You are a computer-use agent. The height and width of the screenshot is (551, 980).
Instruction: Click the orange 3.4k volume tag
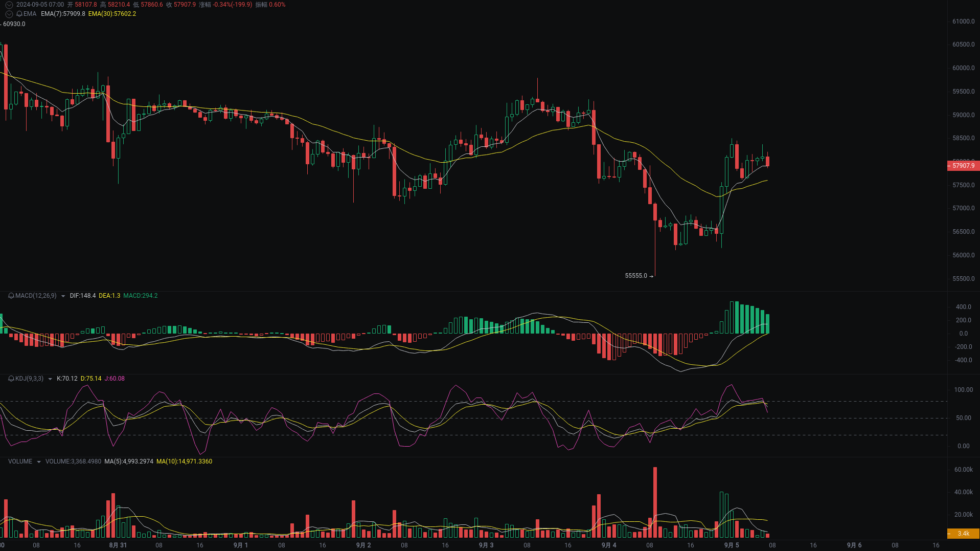point(963,533)
